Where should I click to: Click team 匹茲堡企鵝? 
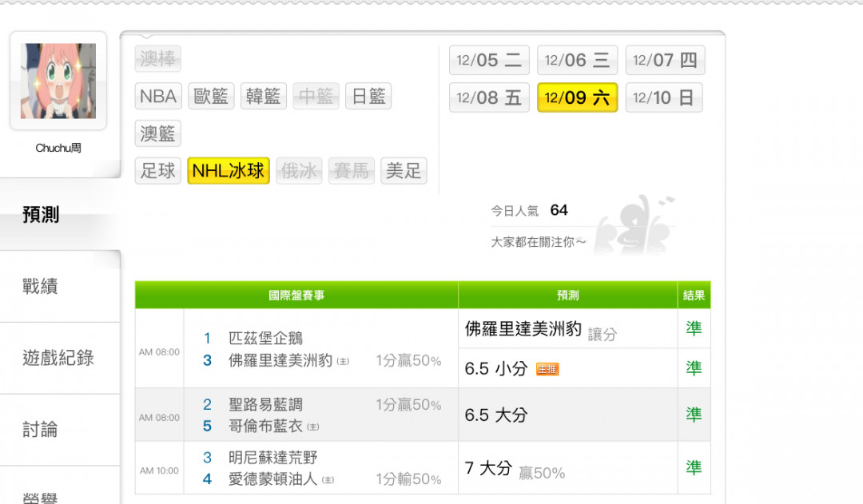coord(266,338)
